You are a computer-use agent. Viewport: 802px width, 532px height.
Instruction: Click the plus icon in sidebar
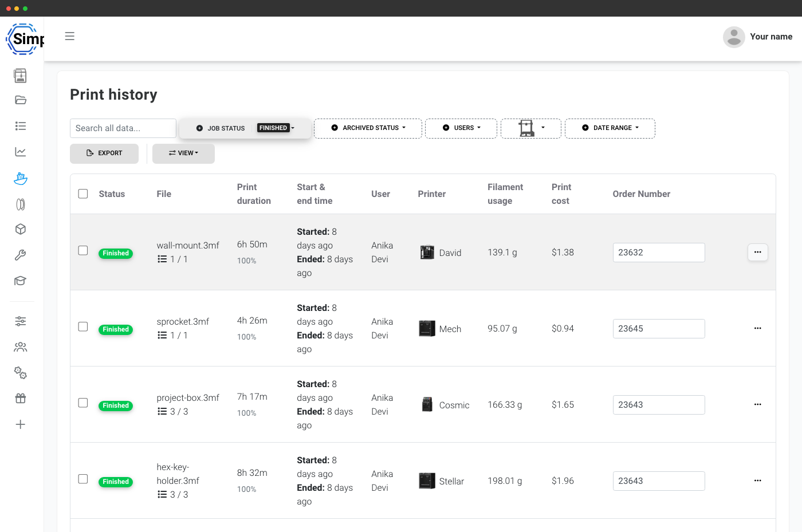coord(21,424)
